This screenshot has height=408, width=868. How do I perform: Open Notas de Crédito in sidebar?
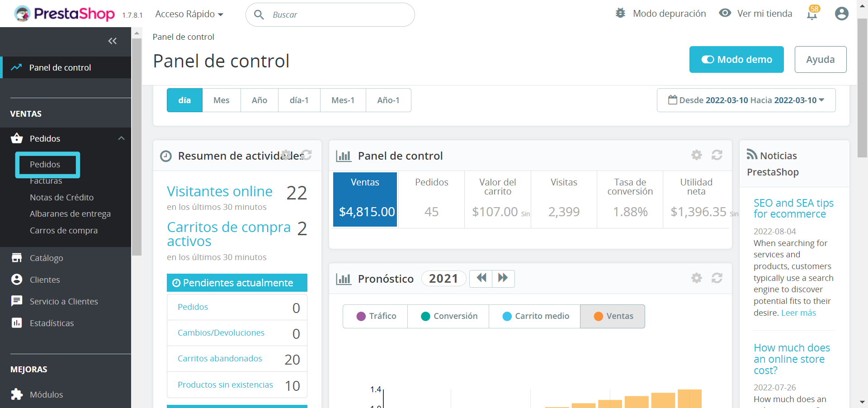61,197
